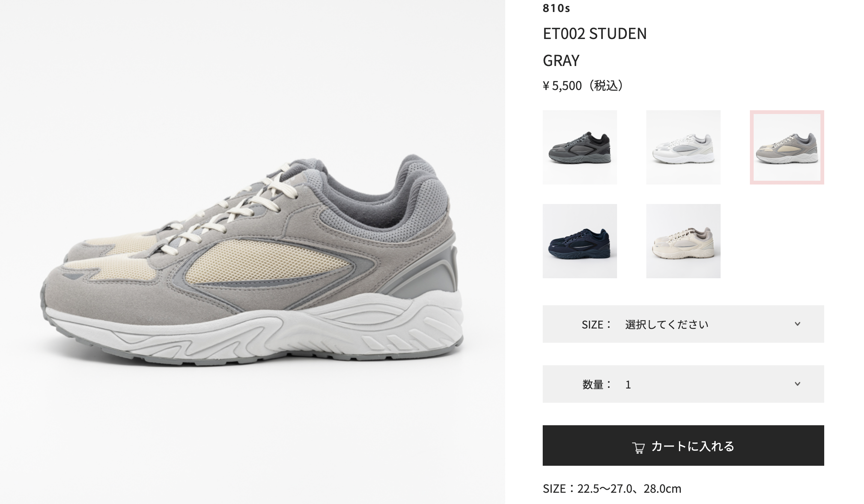Viewport: 864px width, 504px height.
Task: Click the 810s brand name link
Action: tap(556, 8)
